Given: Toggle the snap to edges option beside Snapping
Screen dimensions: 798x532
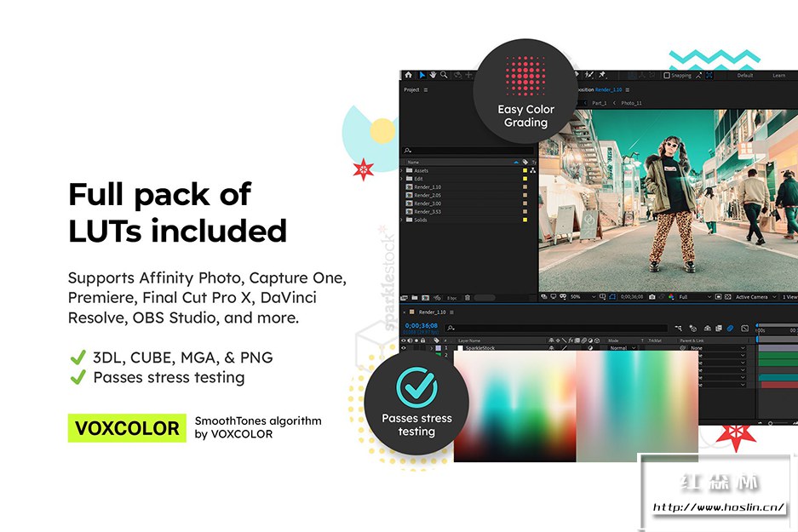Looking at the screenshot, I should tap(698, 75).
